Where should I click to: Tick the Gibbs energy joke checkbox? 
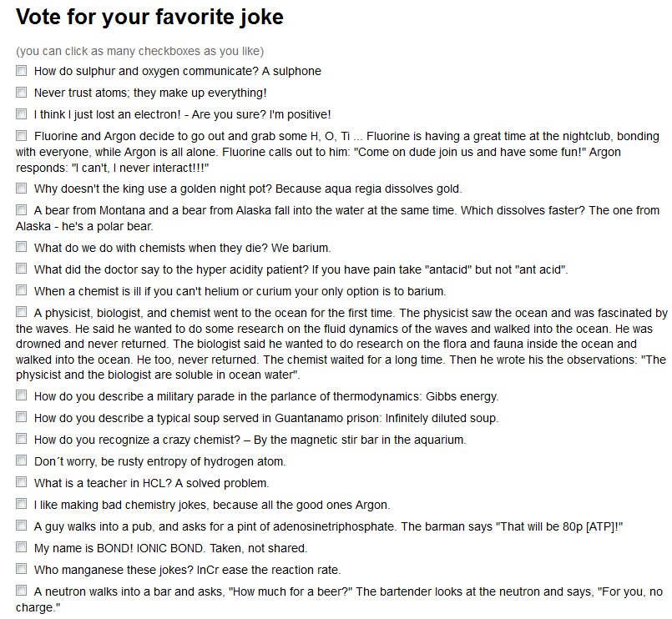22,395
